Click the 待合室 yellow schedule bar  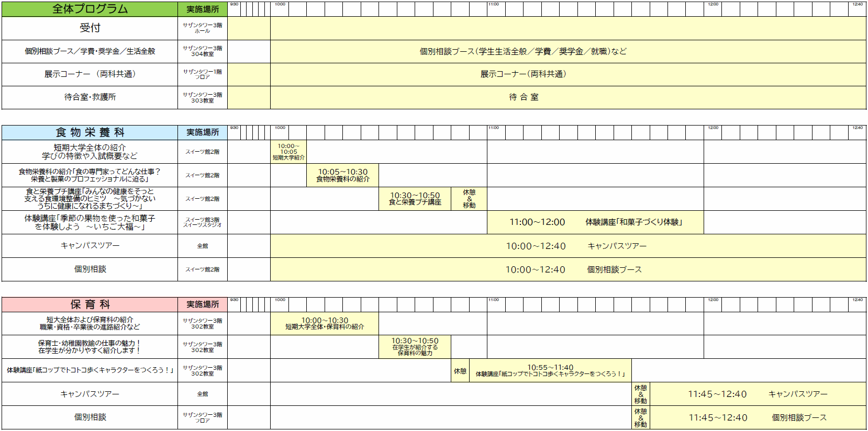(524, 97)
